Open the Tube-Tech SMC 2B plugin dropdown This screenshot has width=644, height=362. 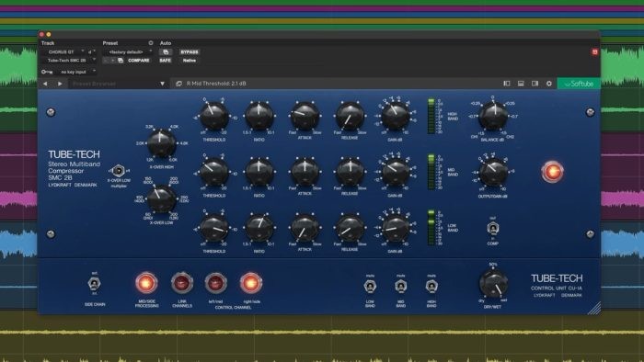click(x=69, y=61)
